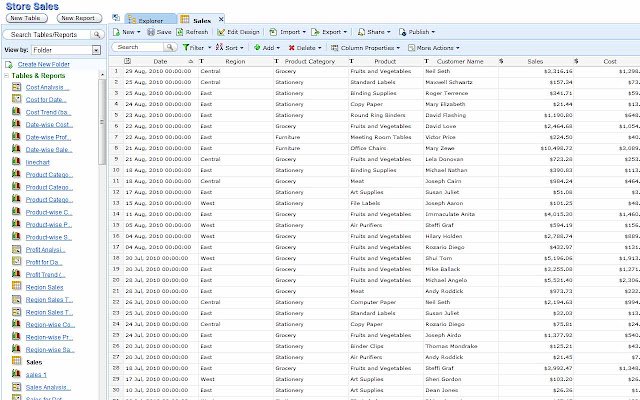Click the magnifier icon beside Search Tables/Reports

pos(97,35)
